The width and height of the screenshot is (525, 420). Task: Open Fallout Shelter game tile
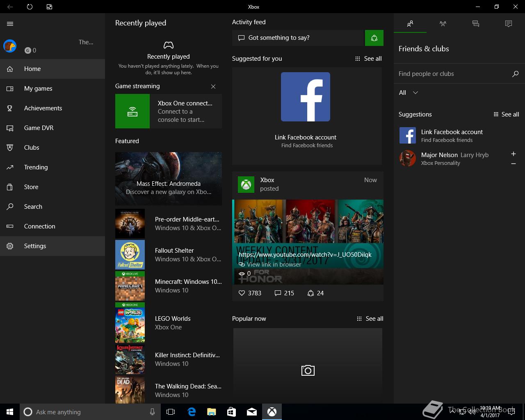coord(169,255)
